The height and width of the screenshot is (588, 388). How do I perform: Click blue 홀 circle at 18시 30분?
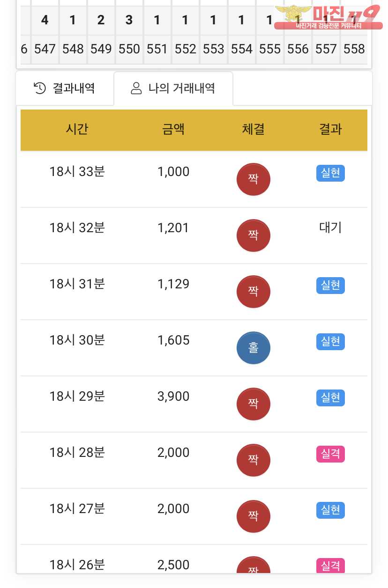tap(253, 347)
